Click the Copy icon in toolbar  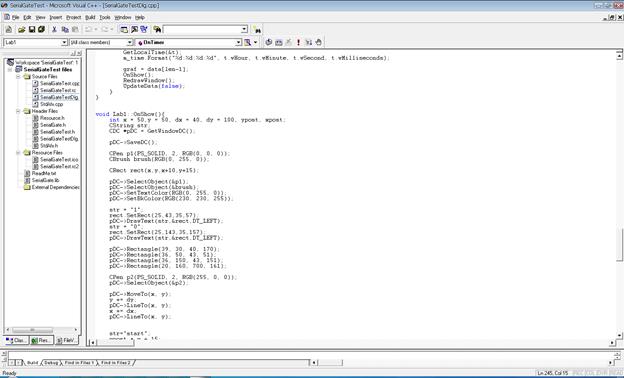[65, 29]
